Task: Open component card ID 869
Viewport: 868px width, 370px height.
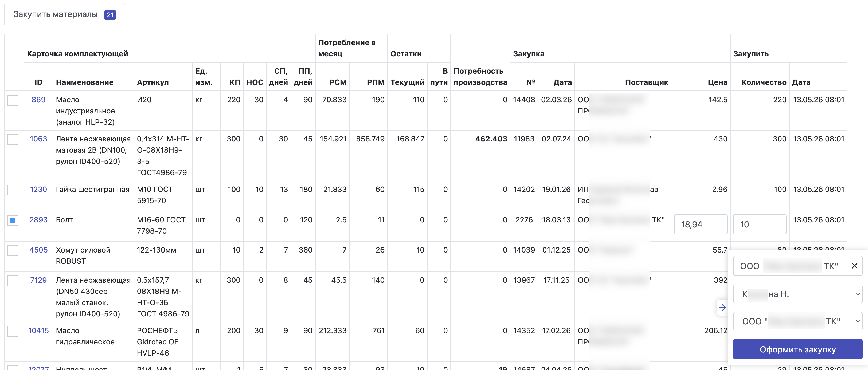Action: click(38, 100)
